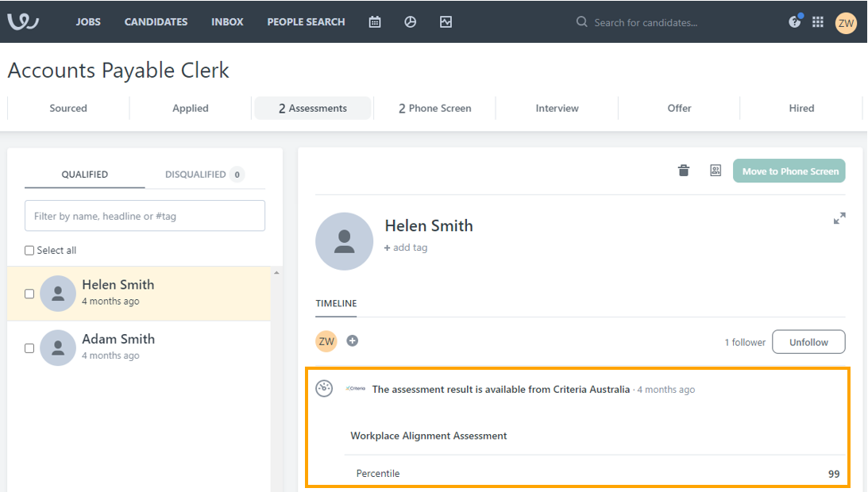Screen dimensions: 868x492
Task: Tick the checkbox beside Helen Smith
Action: pos(29,294)
